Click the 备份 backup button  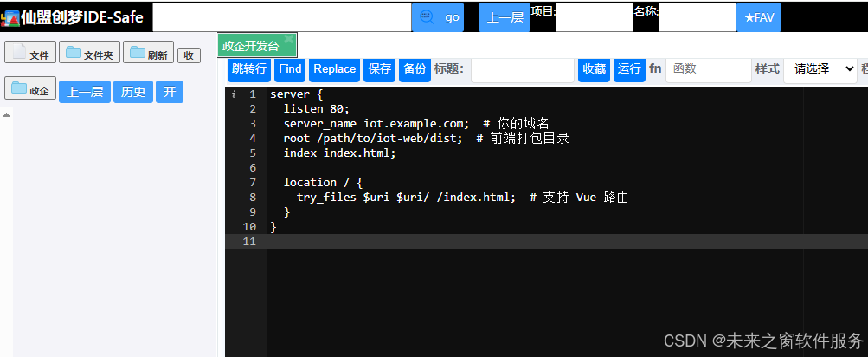tap(415, 68)
